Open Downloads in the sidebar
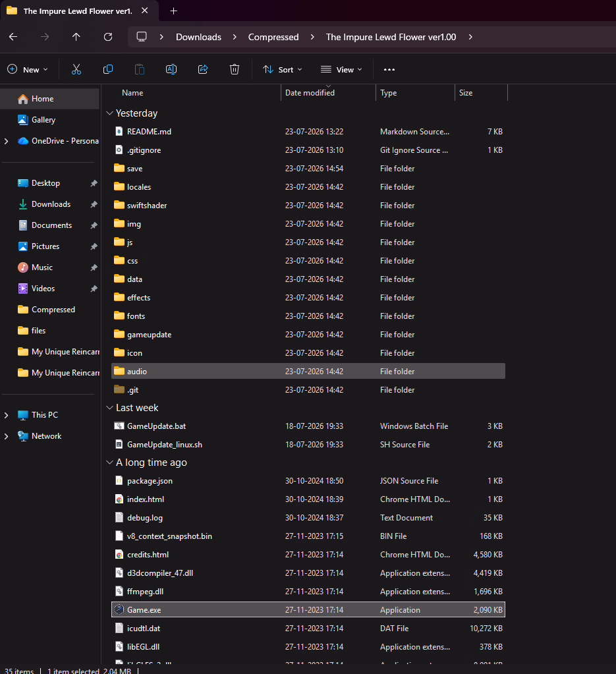Screen dimensions: 616x674 (50, 204)
